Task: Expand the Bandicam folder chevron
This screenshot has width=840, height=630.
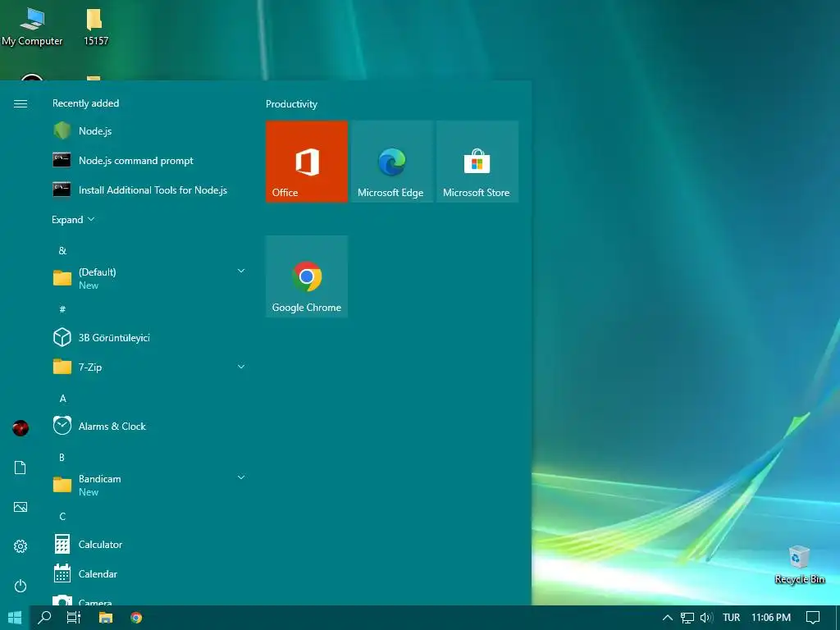Action: tap(241, 477)
